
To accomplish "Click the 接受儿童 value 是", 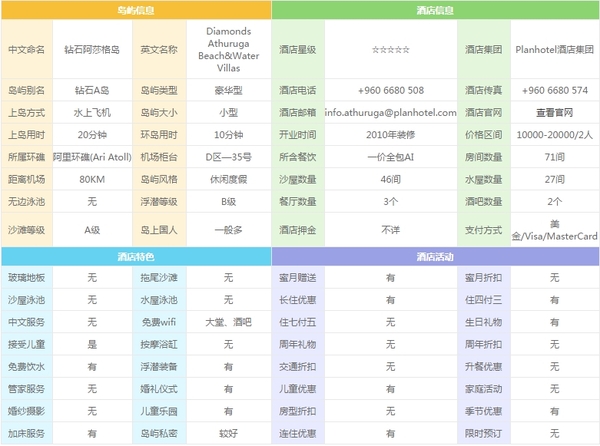I will pos(92,344).
